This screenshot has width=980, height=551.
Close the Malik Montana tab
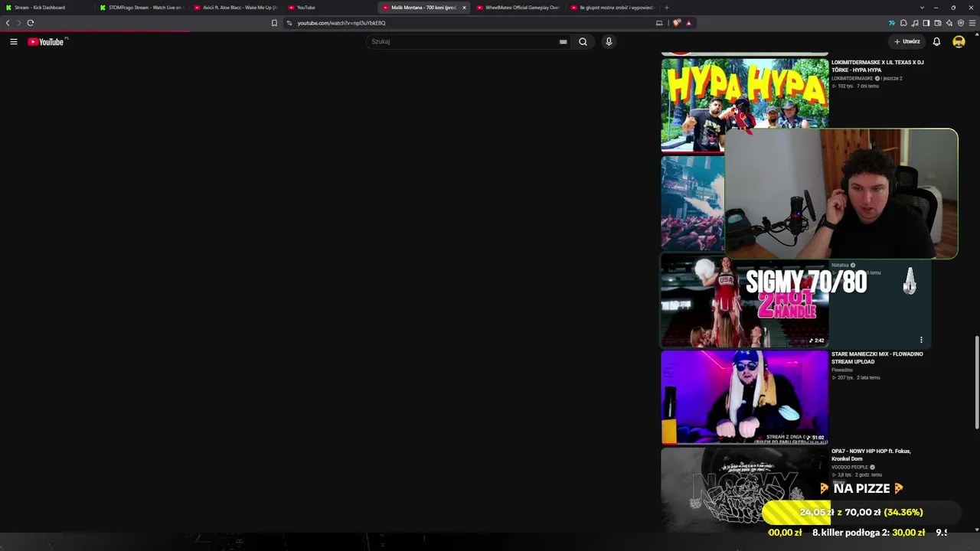point(464,8)
